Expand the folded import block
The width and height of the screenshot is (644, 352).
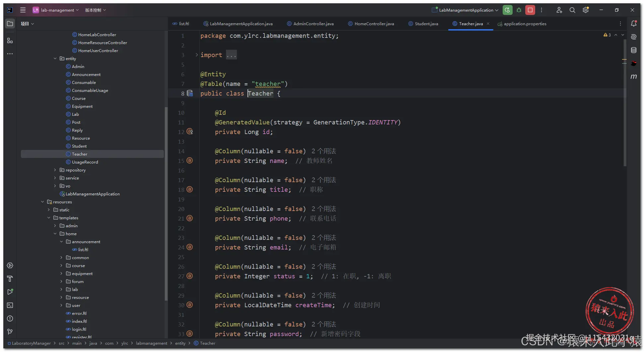coord(197,55)
